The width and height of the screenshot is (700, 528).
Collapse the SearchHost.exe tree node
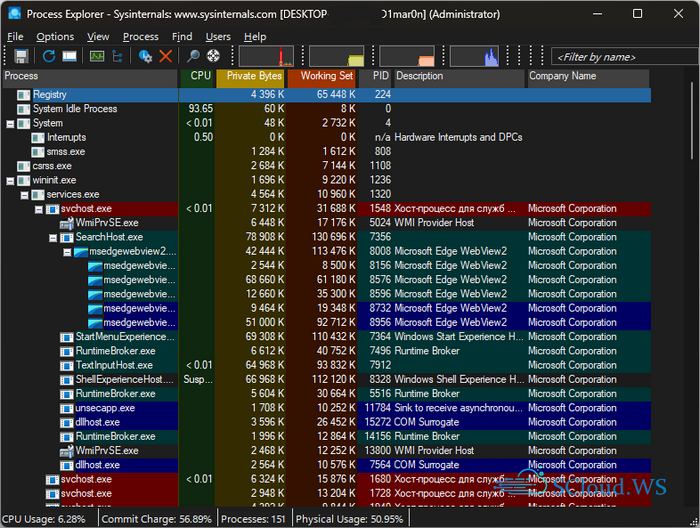tap(53, 237)
